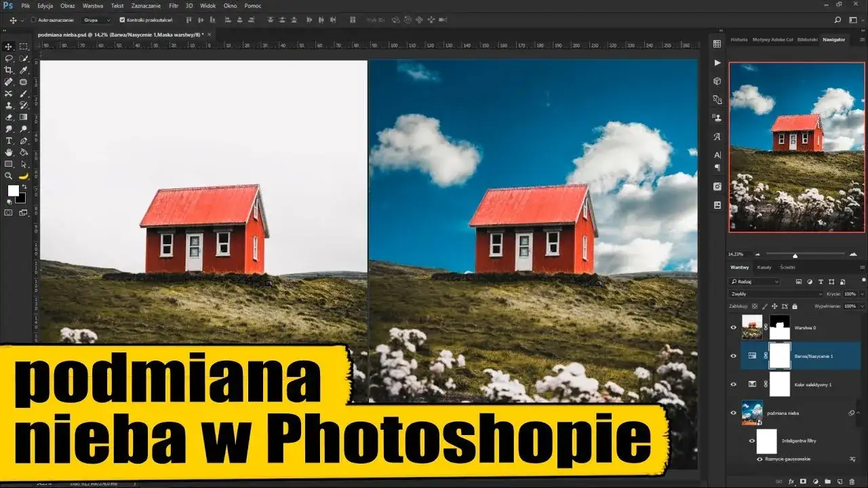This screenshot has height=488, width=868.
Task: Select the Crop tool
Action: pos(9,70)
